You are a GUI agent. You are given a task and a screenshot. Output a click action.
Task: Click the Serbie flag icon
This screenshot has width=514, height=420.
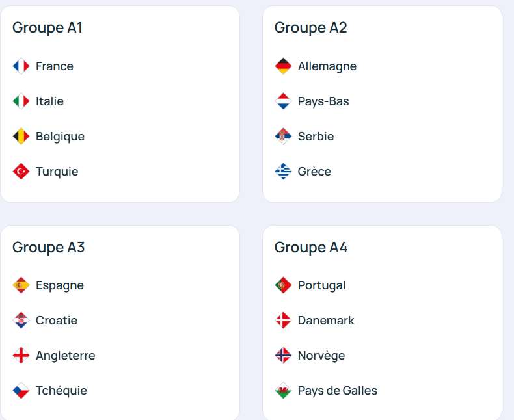pos(283,137)
